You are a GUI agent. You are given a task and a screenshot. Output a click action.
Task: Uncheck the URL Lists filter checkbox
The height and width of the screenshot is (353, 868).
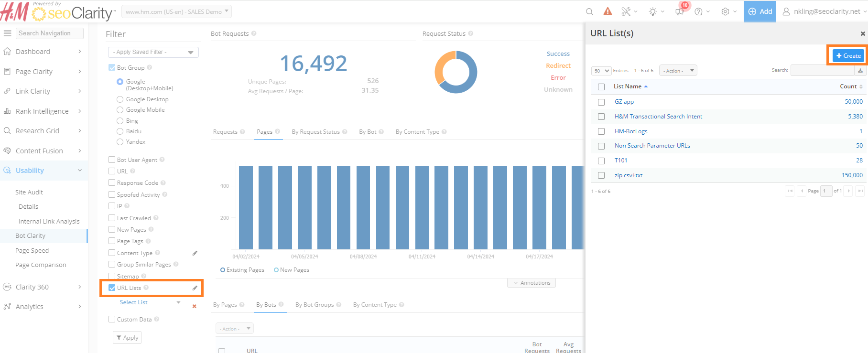[x=112, y=288]
